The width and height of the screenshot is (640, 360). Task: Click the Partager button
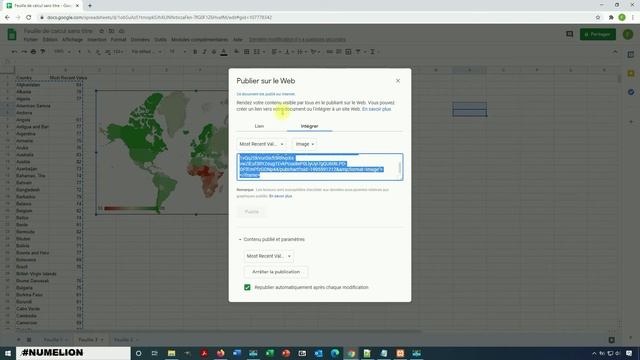pos(598,34)
